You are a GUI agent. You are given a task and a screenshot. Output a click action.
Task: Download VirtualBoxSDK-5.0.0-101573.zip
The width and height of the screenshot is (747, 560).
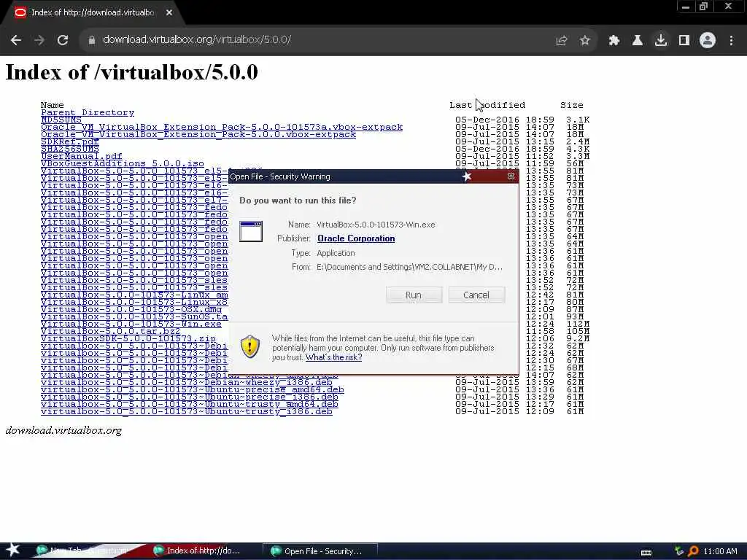pos(128,338)
